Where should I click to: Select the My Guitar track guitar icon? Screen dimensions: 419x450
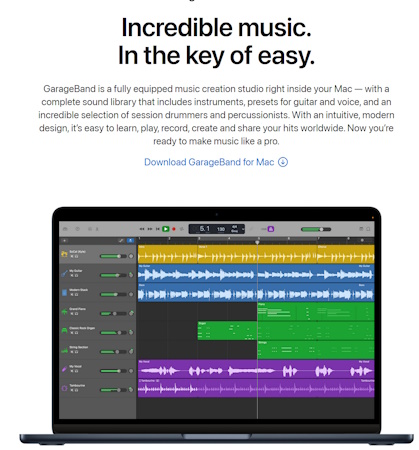64,274
